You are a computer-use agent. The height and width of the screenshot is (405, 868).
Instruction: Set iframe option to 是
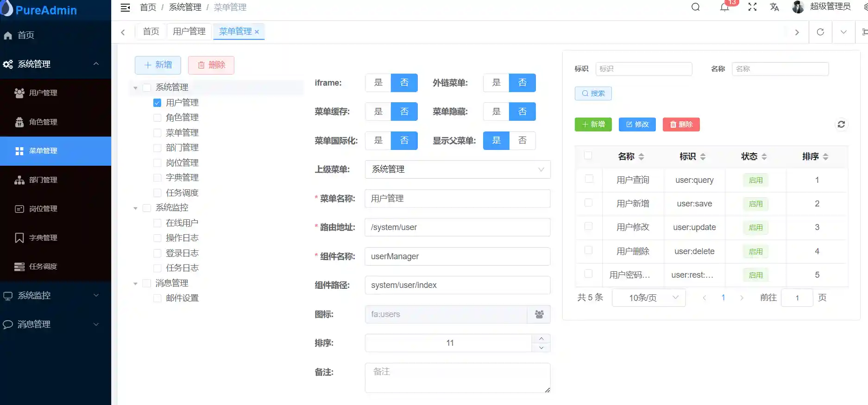click(x=378, y=83)
